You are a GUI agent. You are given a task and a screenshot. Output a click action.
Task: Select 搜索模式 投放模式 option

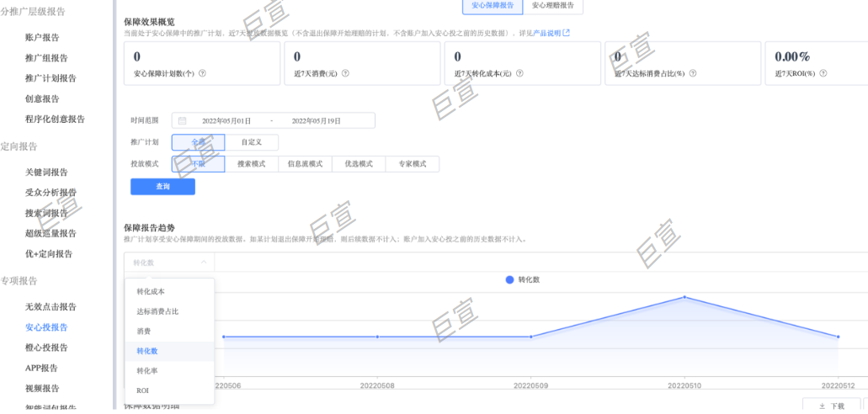[252, 164]
